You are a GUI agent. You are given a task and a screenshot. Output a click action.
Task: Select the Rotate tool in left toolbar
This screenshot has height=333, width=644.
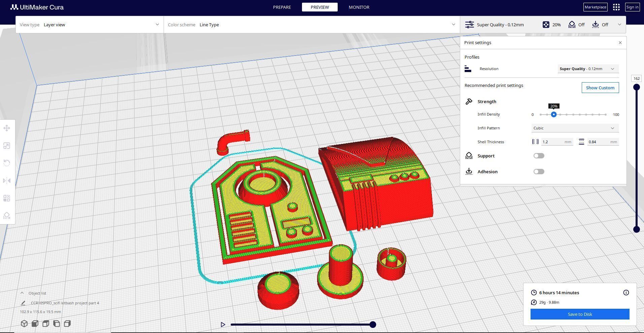coord(7,163)
